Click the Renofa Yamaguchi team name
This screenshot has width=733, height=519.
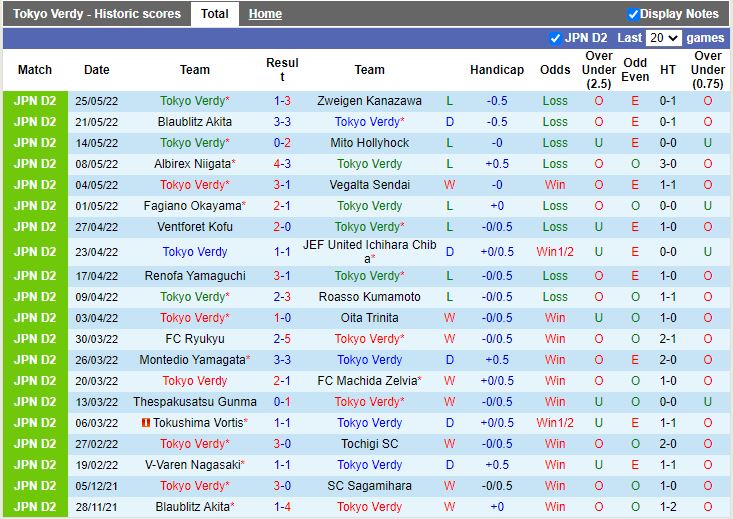tap(194, 276)
